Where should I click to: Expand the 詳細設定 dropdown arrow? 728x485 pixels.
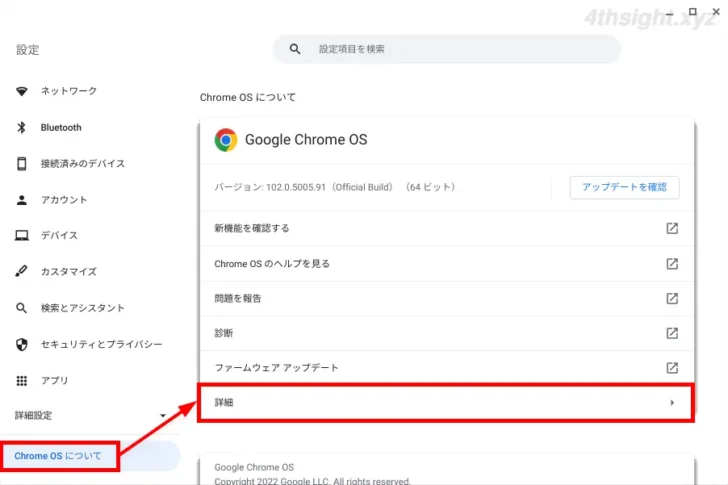162,415
